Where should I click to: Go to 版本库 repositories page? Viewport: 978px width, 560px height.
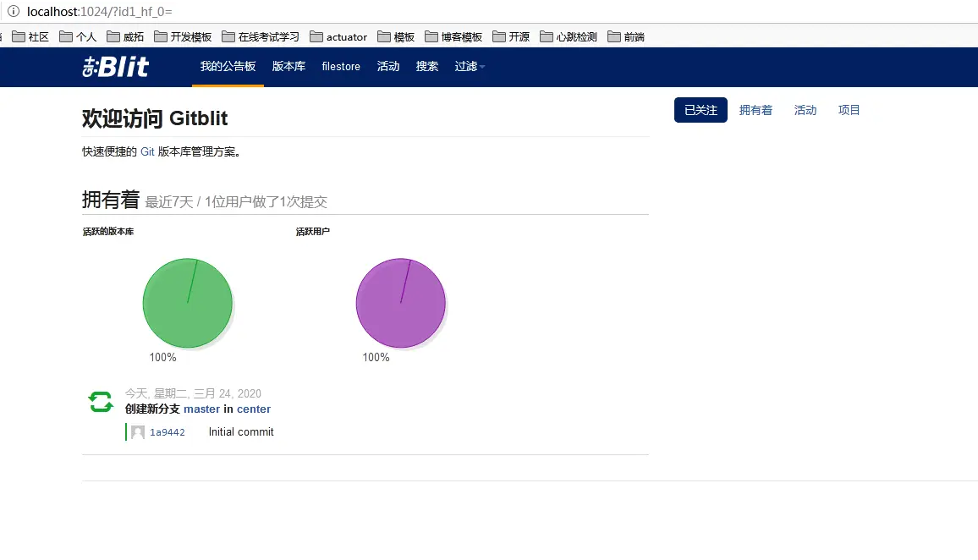pyautogui.click(x=288, y=67)
